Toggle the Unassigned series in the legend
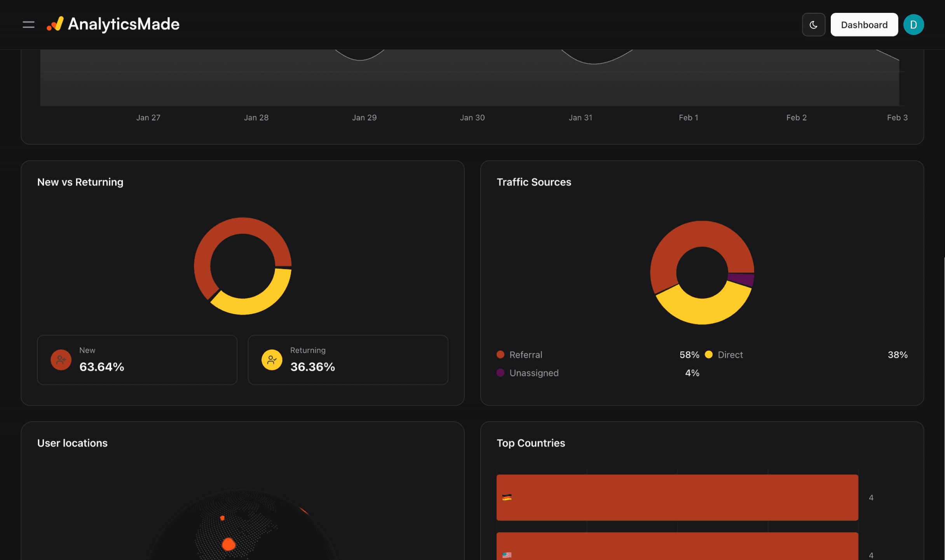This screenshot has height=560, width=945. [x=534, y=373]
